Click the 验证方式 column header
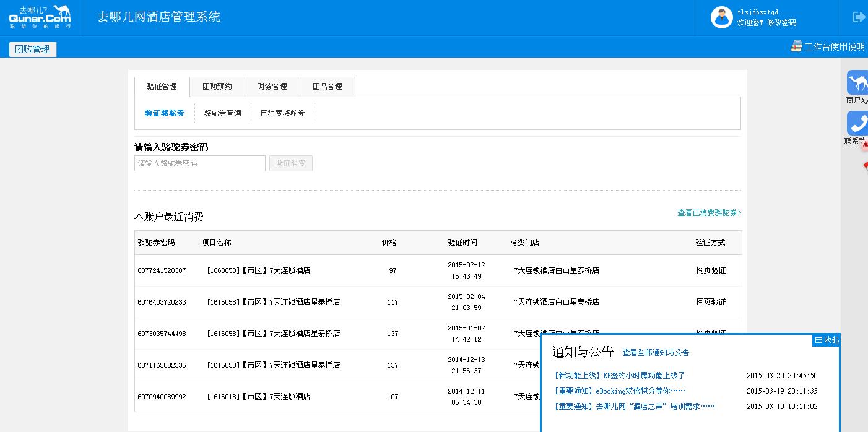Screen dimensions: 868x432 pyautogui.click(x=710, y=243)
